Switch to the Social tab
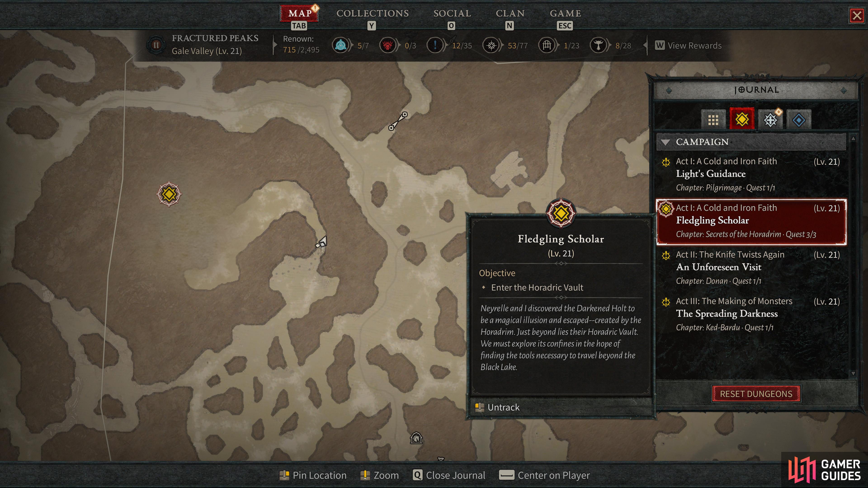The image size is (868, 488). tap(452, 14)
